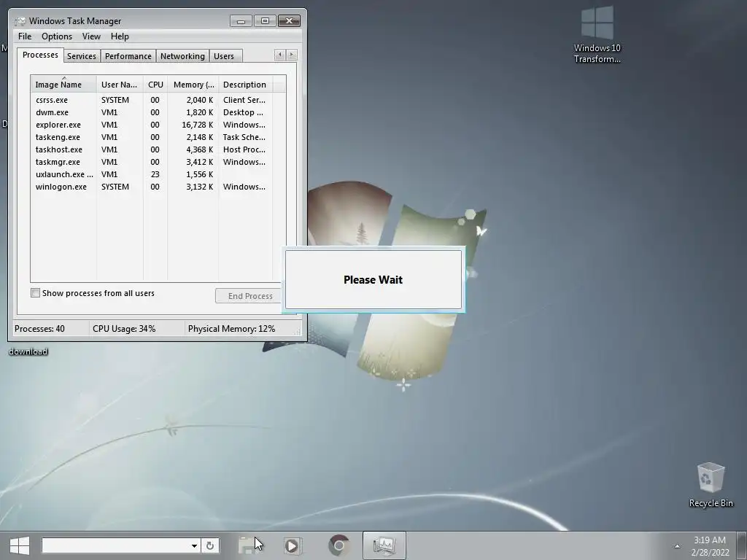Sort by the User Name column
The image size is (747, 560).
(x=120, y=85)
